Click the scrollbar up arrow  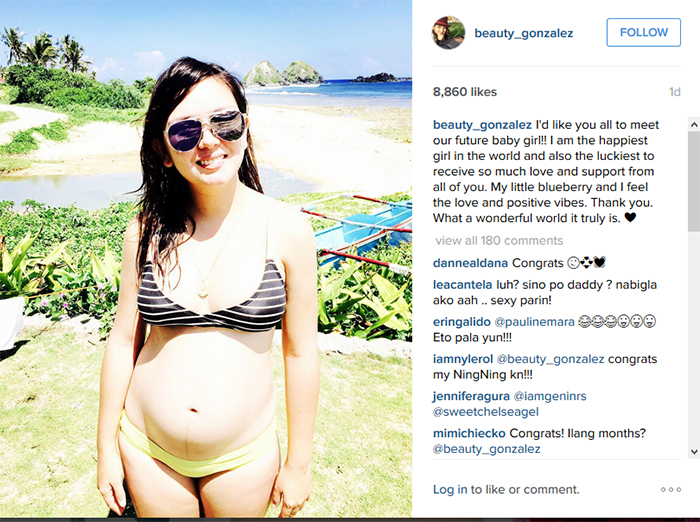click(694, 124)
